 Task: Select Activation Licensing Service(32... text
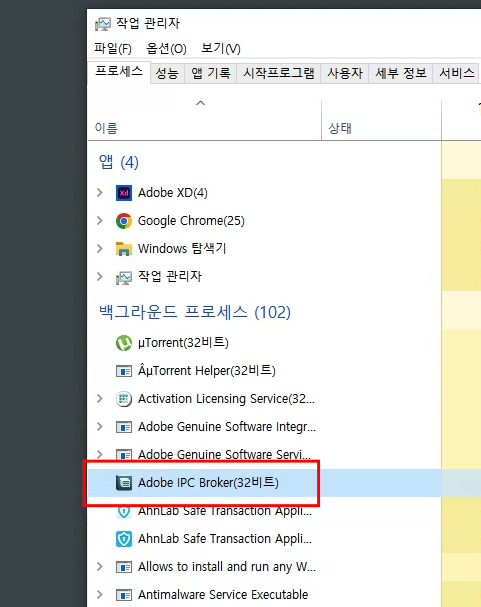pos(226,399)
